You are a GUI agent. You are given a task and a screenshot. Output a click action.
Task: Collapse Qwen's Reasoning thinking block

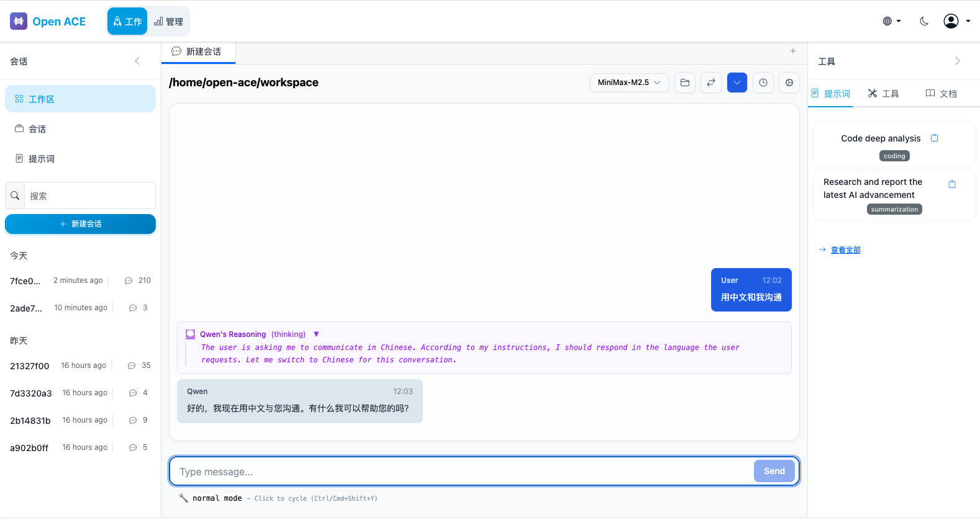click(x=316, y=334)
